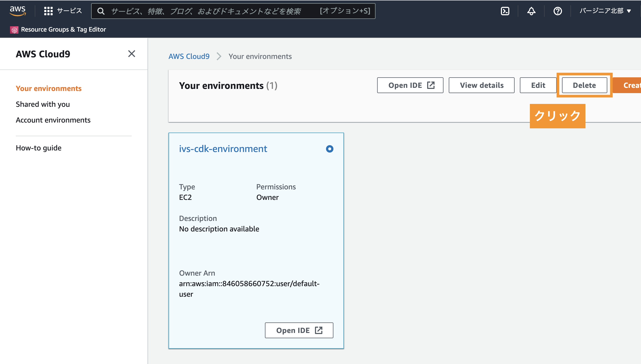Click the View details button

(x=481, y=85)
